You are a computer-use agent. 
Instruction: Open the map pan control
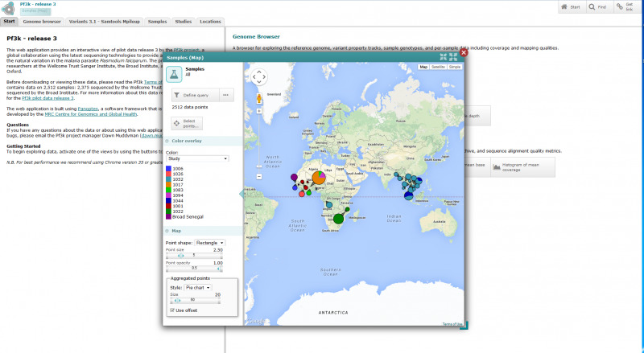259,76
